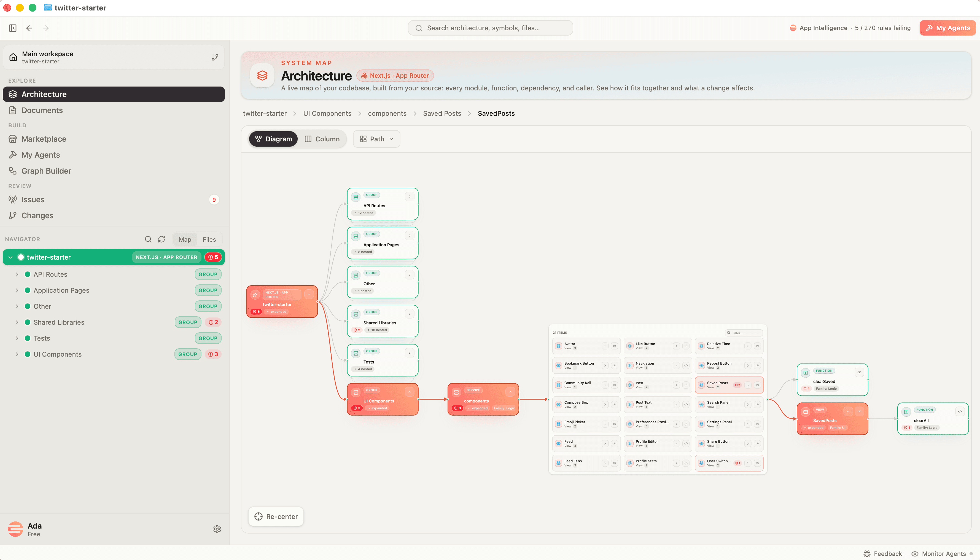Collapse the UI Components diagram node
Screen dimensions: 980x560
(410, 392)
